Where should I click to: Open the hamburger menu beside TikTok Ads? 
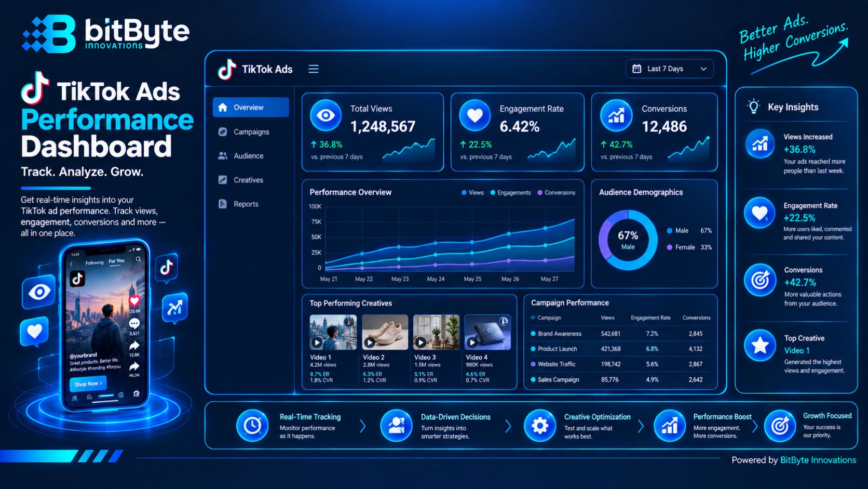tap(314, 69)
